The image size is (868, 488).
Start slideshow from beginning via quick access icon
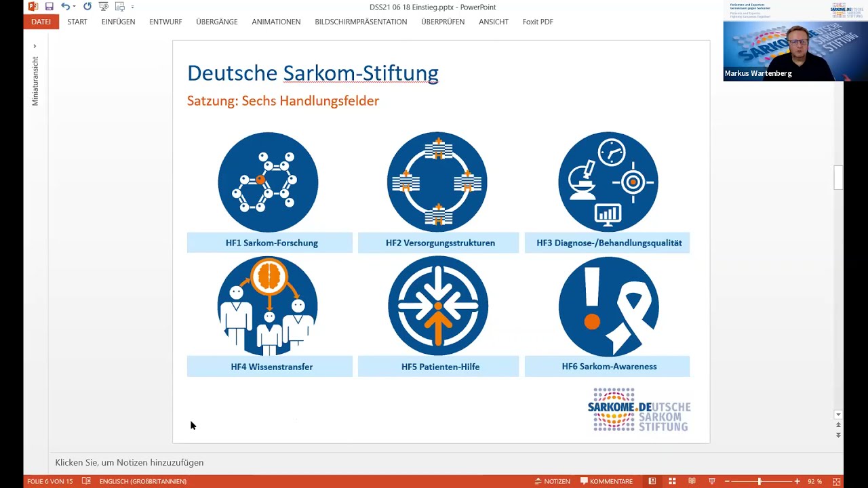point(103,7)
